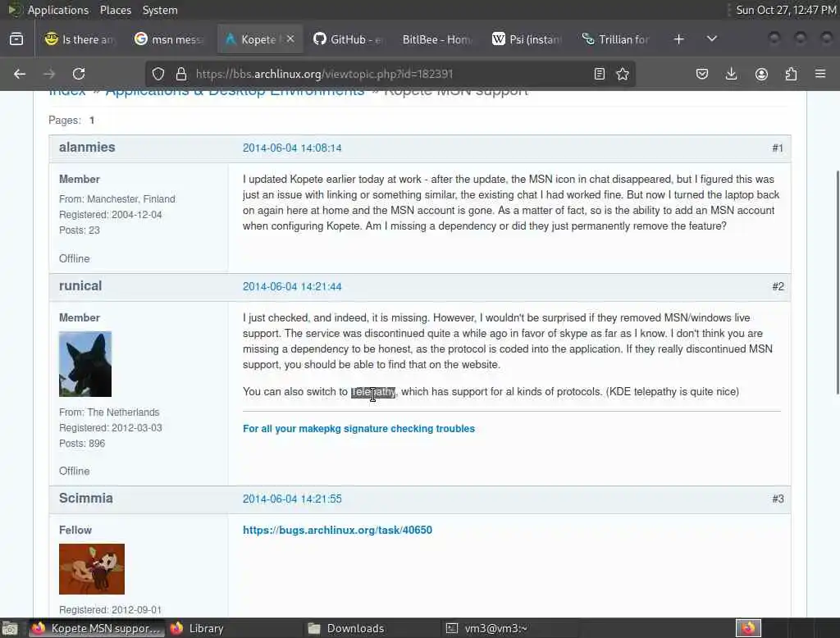The image size is (840, 638).
Task: Open Firefox account icon
Action: click(x=761, y=74)
